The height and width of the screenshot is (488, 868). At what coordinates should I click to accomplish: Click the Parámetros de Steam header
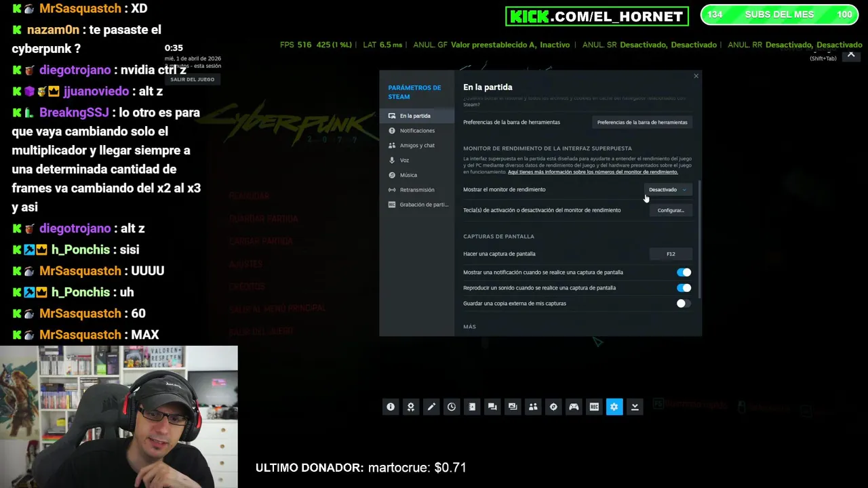coord(414,92)
